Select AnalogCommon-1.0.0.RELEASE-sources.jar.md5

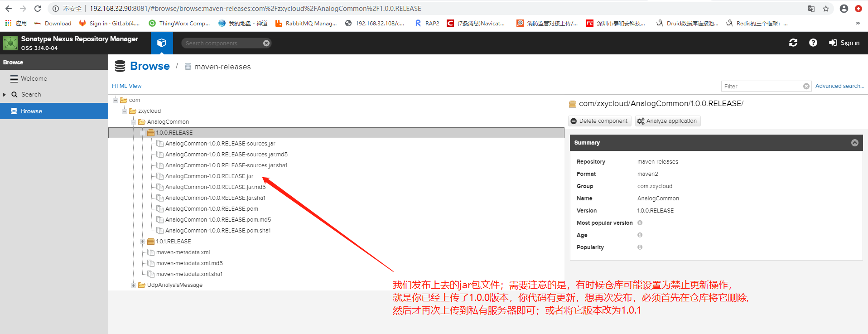pyautogui.click(x=227, y=155)
